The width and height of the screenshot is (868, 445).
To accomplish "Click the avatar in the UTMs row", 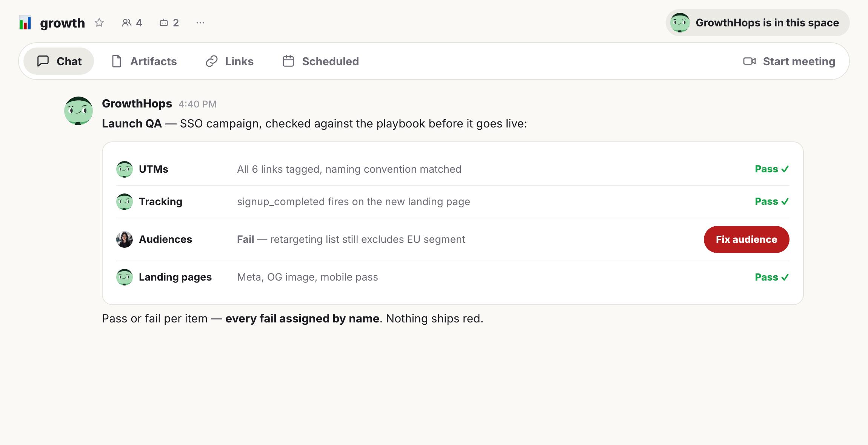I will pyautogui.click(x=124, y=169).
